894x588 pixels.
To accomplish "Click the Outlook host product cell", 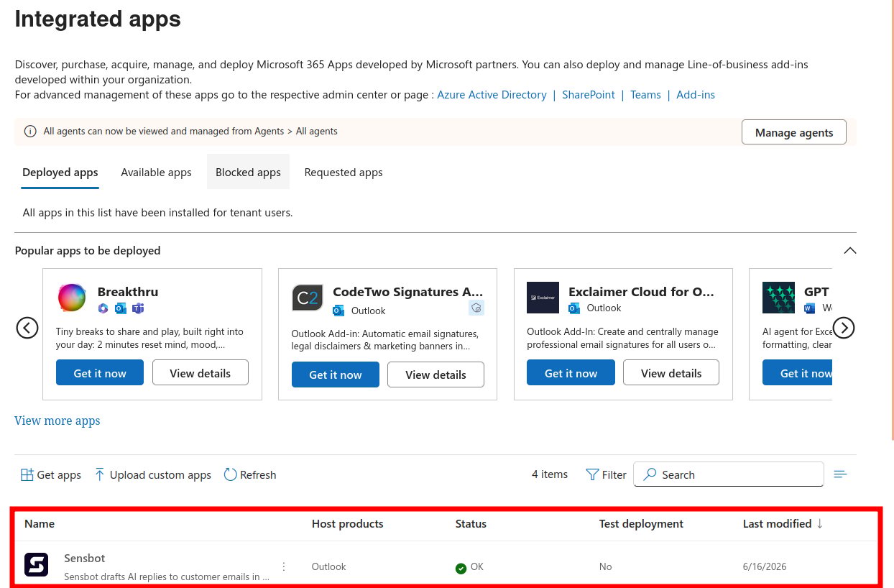I will tap(329, 566).
